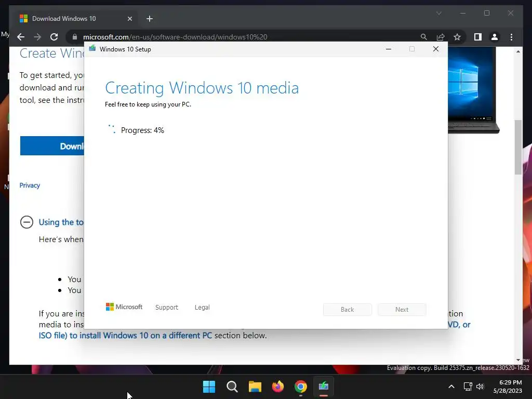Open taskbar Search
Viewport: 532px width, 399px height.
(232, 387)
